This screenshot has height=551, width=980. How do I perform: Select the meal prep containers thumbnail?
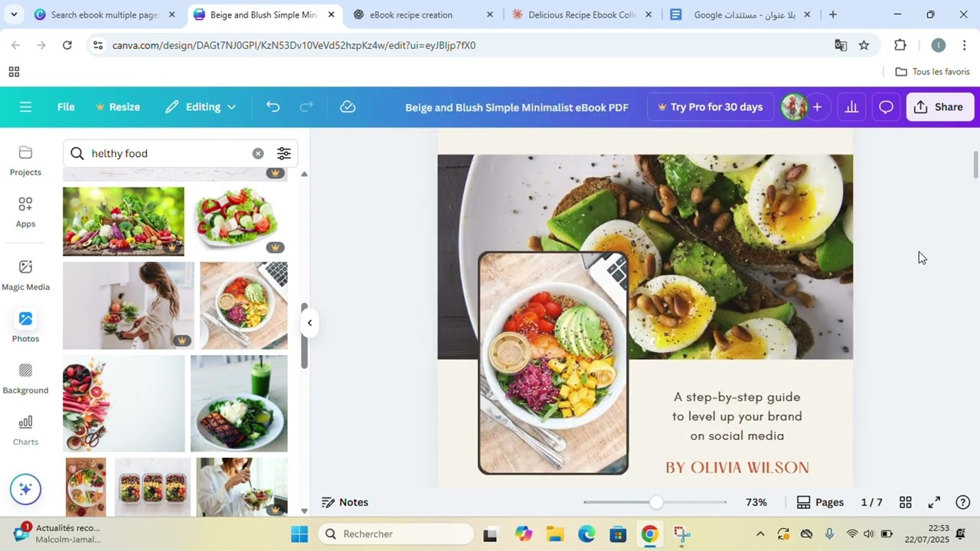coord(152,487)
